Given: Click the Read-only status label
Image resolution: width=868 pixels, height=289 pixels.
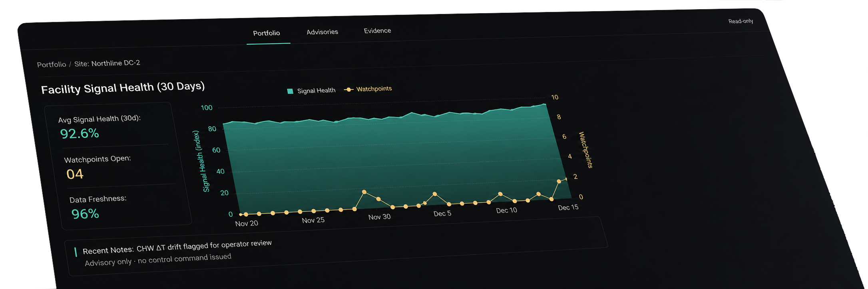Looking at the screenshot, I should (x=741, y=21).
